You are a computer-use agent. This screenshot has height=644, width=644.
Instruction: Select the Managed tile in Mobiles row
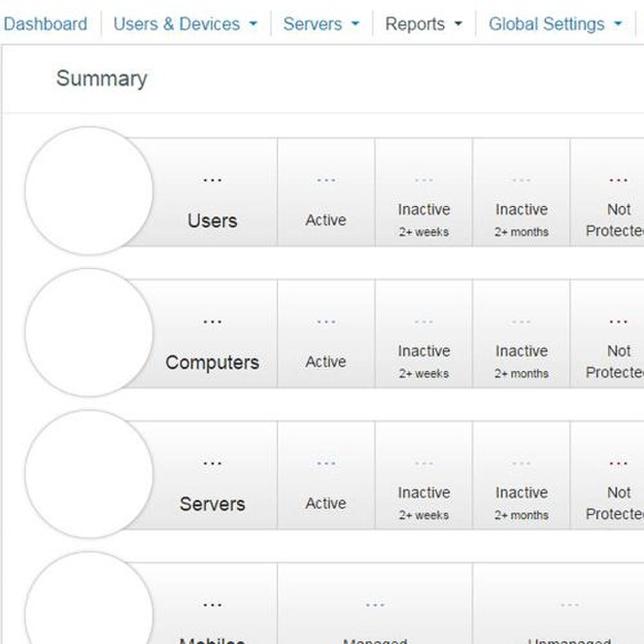[x=375, y=604]
